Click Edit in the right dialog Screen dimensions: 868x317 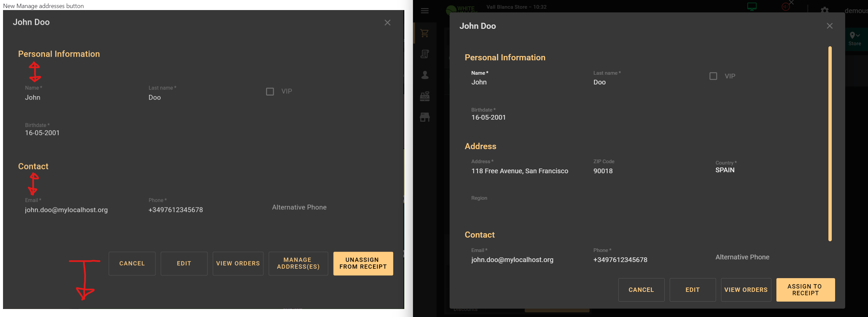(693, 290)
